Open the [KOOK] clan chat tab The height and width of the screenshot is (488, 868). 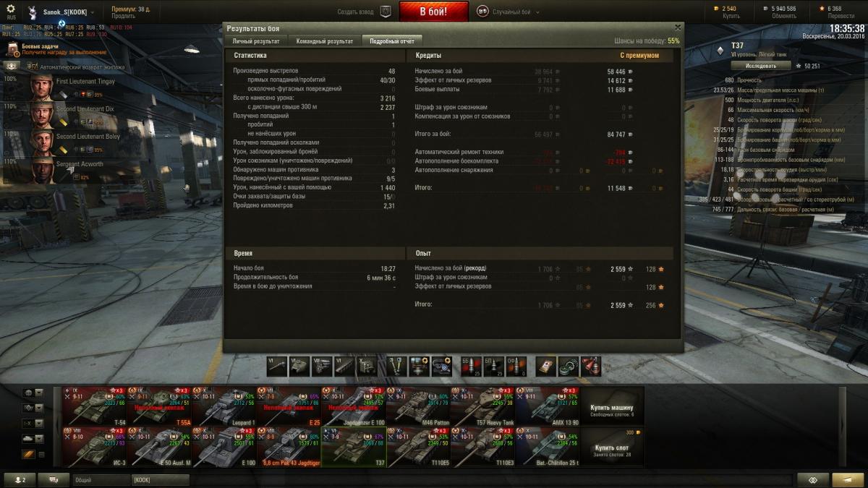(160, 479)
